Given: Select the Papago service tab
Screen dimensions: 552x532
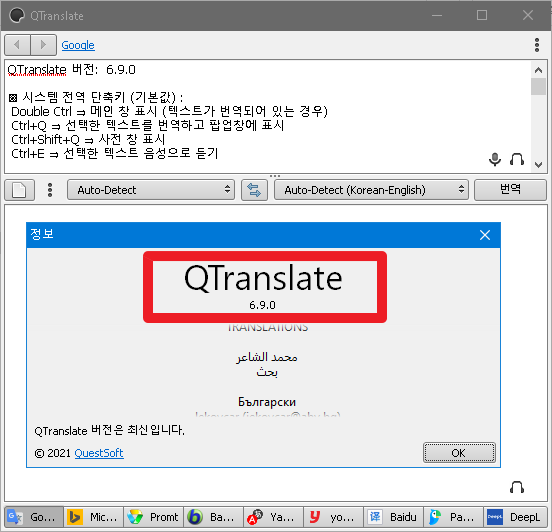Looking at the screenshot, I should coord(454,517).
